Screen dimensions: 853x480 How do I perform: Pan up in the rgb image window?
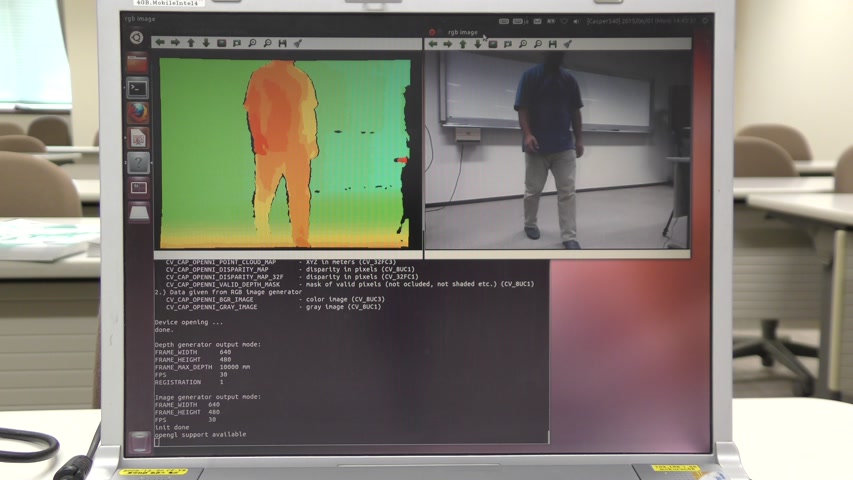[x=463, y=44]
